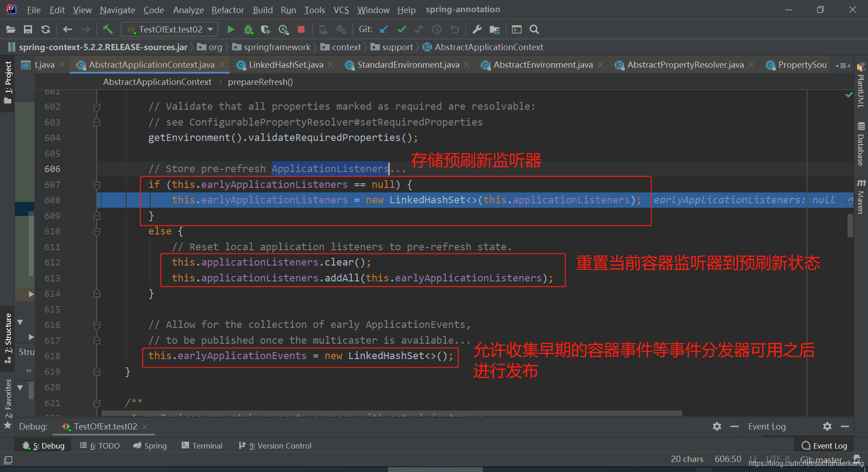Image resolution: width=868 pixels, height=472 pixels.
Task: Close the TestOfExt.test02 debug tab
Action: tap(145, 427)
